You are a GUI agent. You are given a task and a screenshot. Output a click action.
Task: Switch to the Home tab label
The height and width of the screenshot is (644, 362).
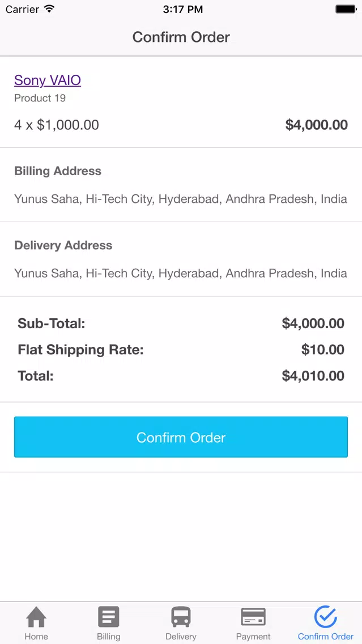[36, 637]
